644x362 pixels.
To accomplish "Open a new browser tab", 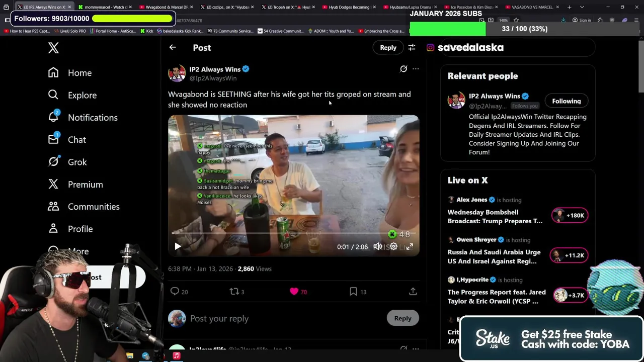I will tap(569, 7).
